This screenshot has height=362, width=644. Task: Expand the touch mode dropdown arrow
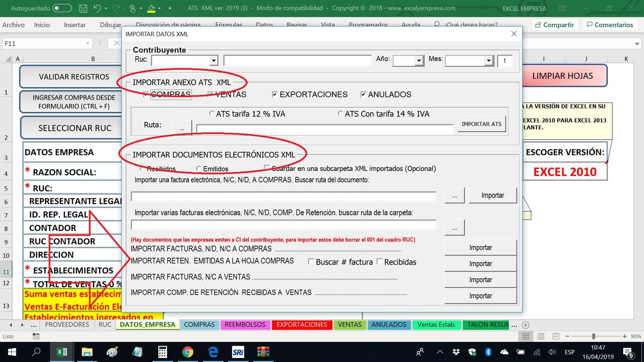(x=141, y=8)
